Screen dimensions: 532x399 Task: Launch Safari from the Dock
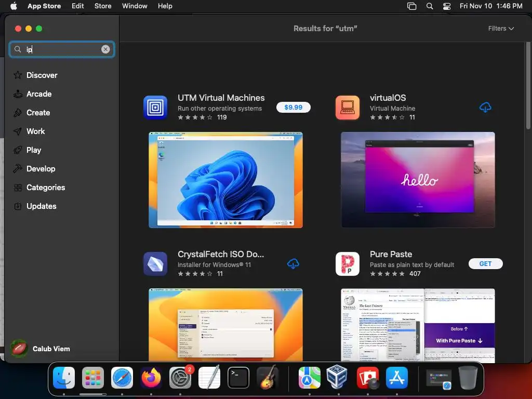click(x=122, y=378)
